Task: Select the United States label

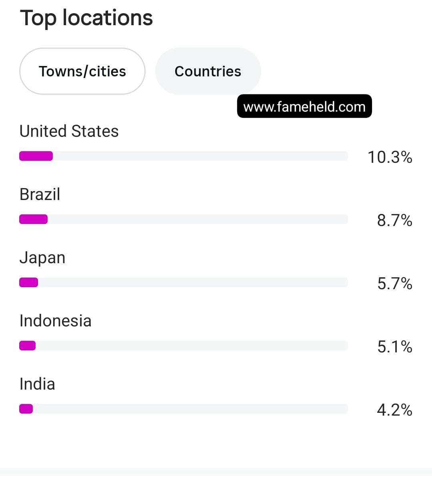Action: [x=69, y=131]
